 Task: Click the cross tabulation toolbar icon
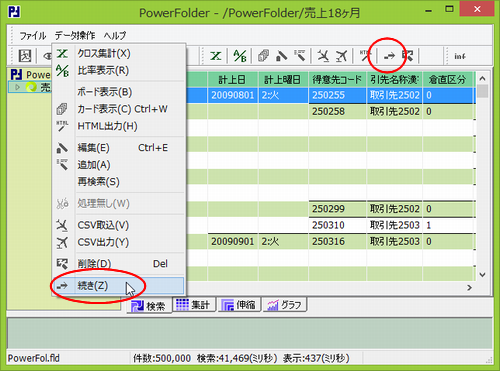216,56
